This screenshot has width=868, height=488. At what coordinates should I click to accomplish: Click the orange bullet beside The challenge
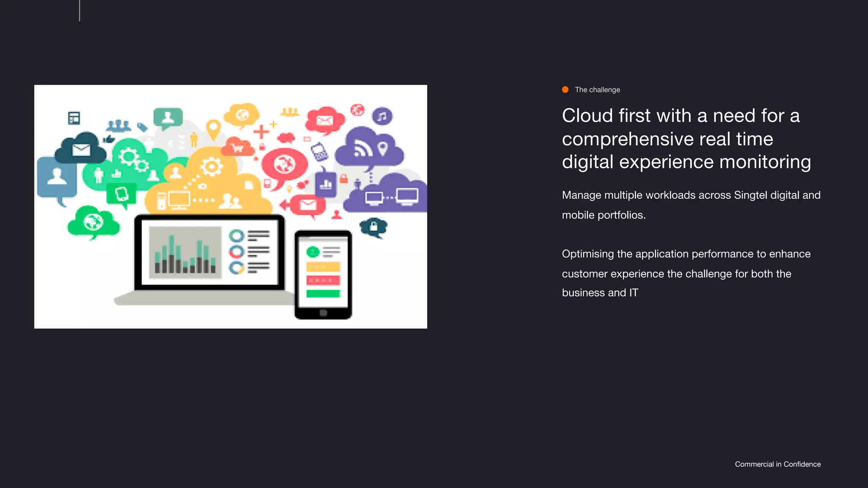565,89
